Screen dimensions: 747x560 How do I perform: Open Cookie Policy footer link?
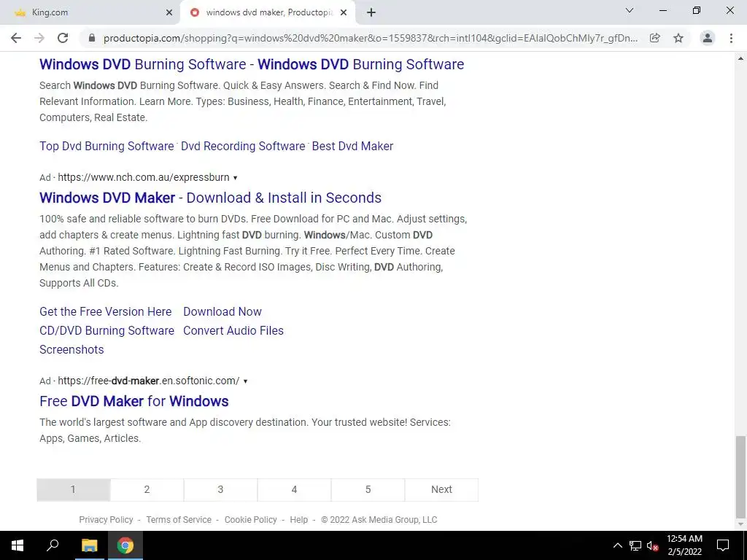(x=251, y=519)
